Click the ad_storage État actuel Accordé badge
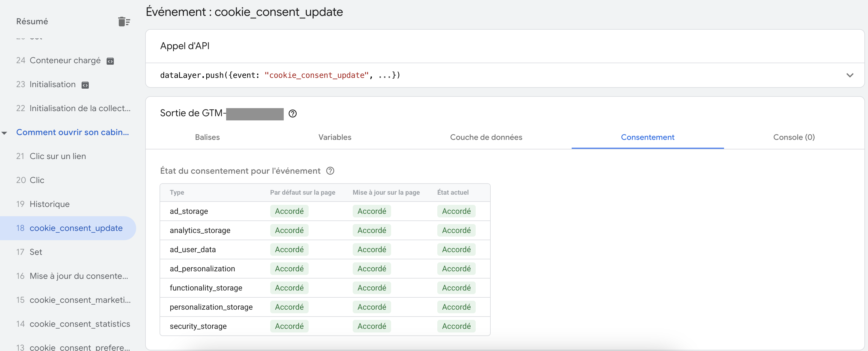The width and height of the screenshot is (868, 351). coord(456,211)
